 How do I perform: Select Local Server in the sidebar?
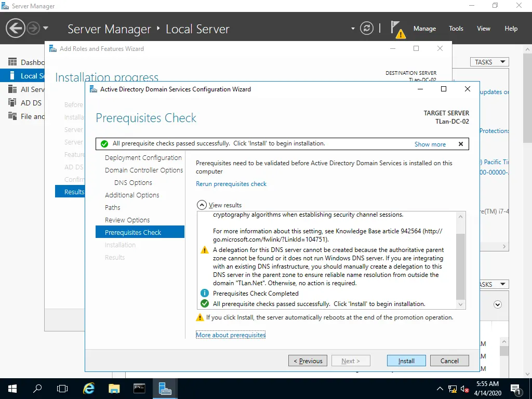[22, 76]
